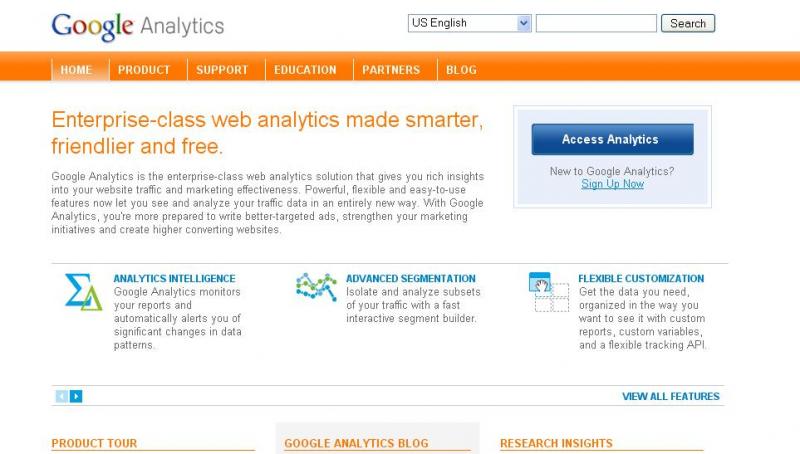Open the View All Features link
The width and height of the screenshot is (800, 454).
tap(670, 396)
